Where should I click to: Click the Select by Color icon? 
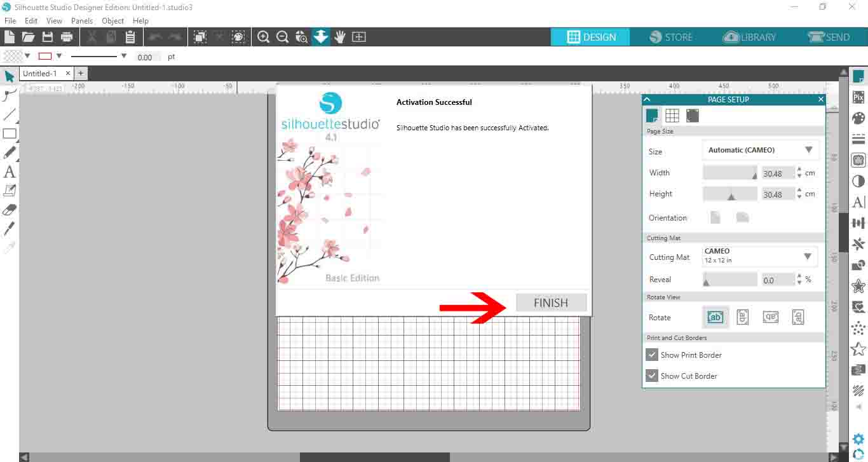click(238, 37)
